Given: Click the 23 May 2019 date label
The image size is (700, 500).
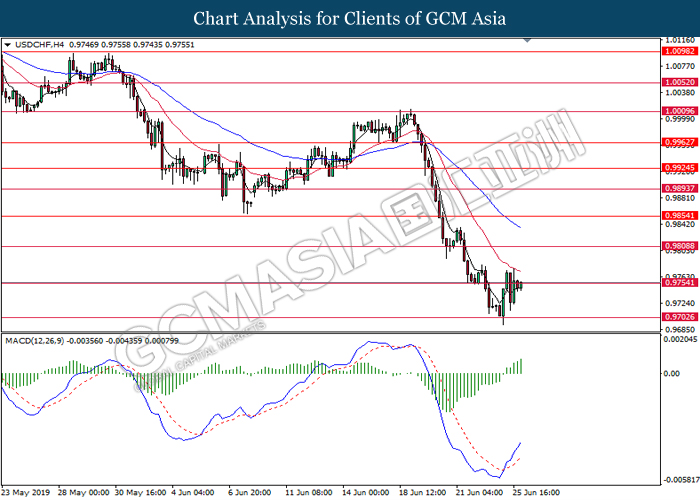Looking at the screenshot, I should tap(26, 492).
